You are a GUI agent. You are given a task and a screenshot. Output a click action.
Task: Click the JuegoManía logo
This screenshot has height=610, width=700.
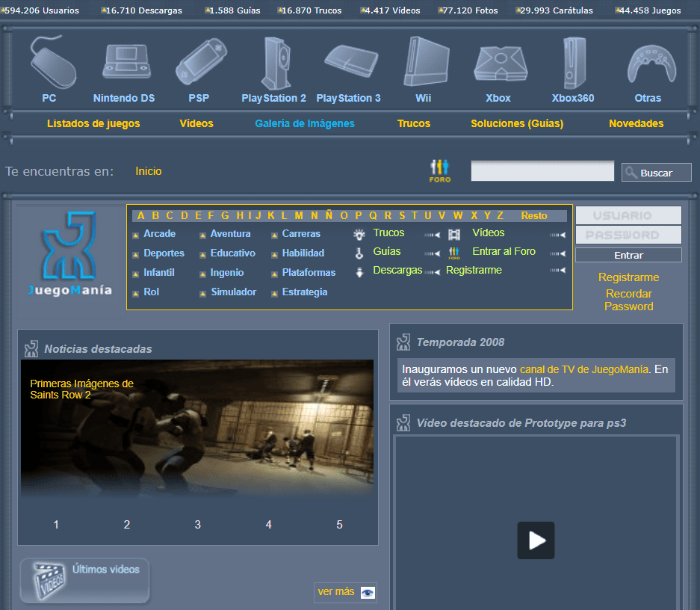(x=70, y=254)
